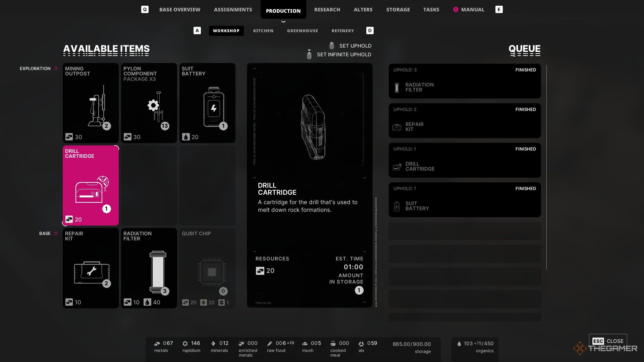Click the Drill Cartridge icon in queue
Image resolution: width=644 pixels, height=362 pixels.
coord(397,167)
